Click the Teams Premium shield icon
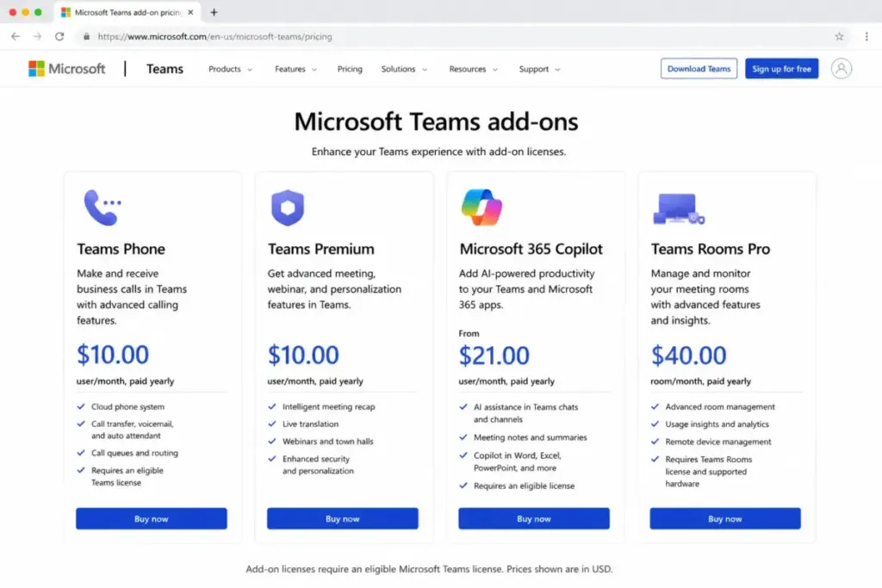Screen dimensions: 882x588 [288, 207]
